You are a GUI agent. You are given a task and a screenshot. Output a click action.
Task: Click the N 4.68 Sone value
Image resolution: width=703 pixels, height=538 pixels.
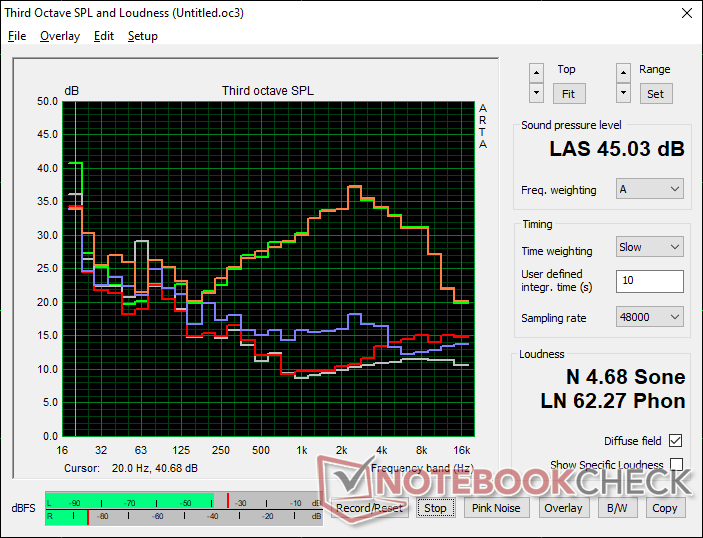625,377
